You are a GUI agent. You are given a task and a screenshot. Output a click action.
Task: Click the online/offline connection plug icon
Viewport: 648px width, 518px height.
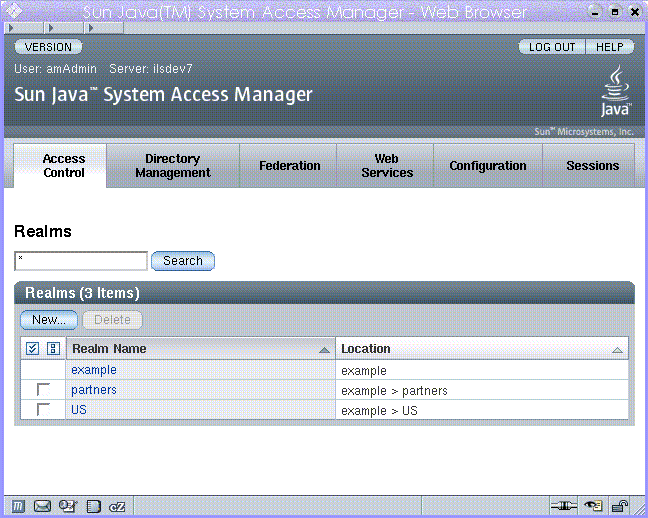point(564,506)
